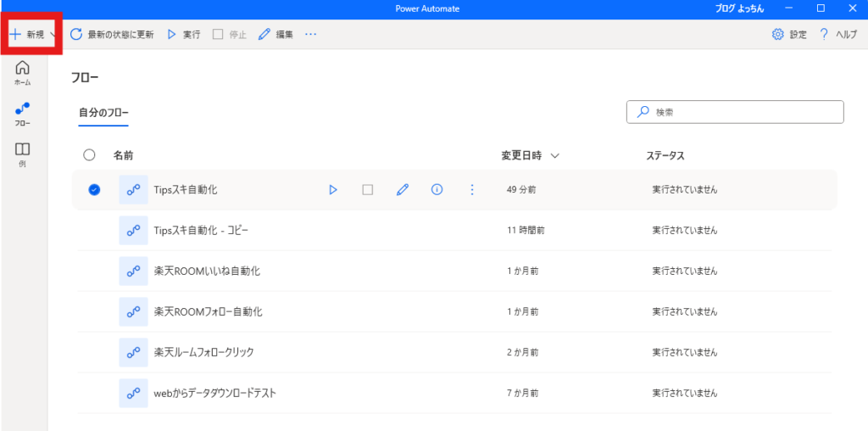Stop Tipsスキ自動化 using row square icon
Image resolution: width=868 pixels, height=431 pixels.
coord(368,190)
